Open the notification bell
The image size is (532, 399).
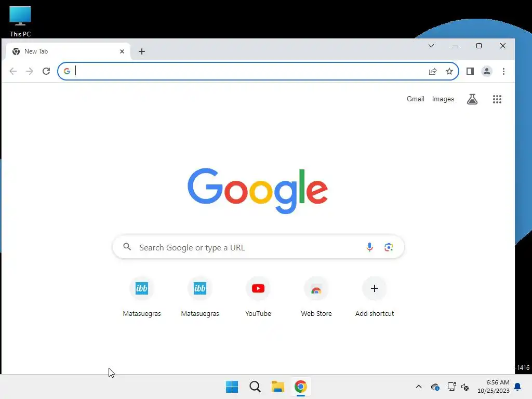(518, 387)
